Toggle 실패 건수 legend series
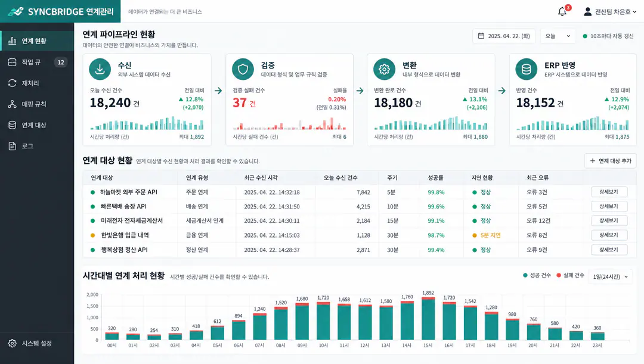The width and height of the screenshot is (644, 364). [570, 275]
